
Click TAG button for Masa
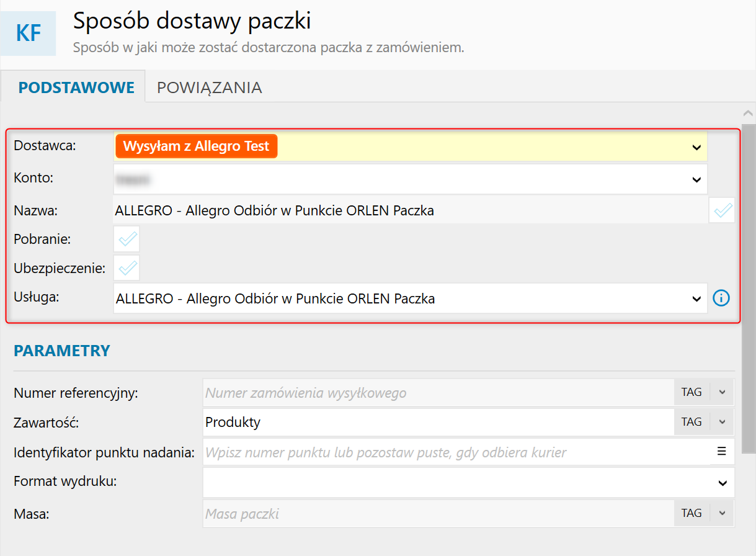[x=692, y=513]
